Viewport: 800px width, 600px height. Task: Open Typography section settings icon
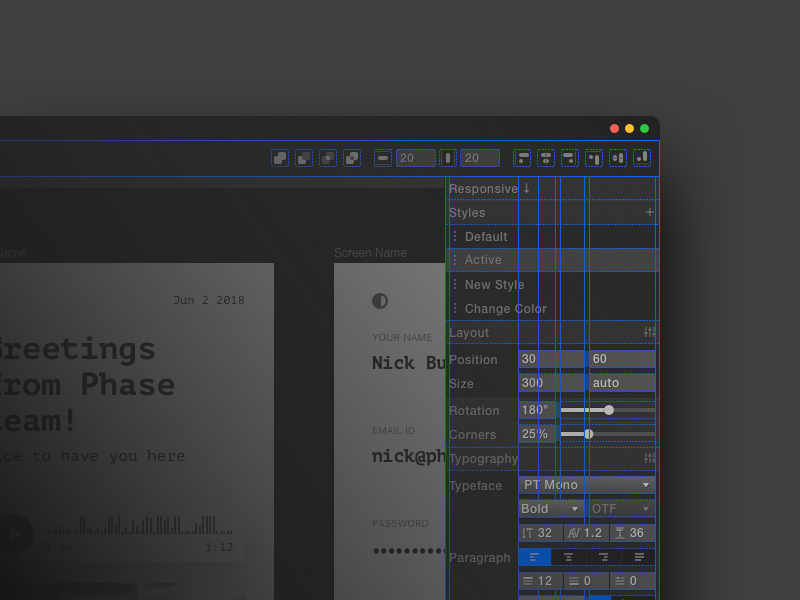649,458
